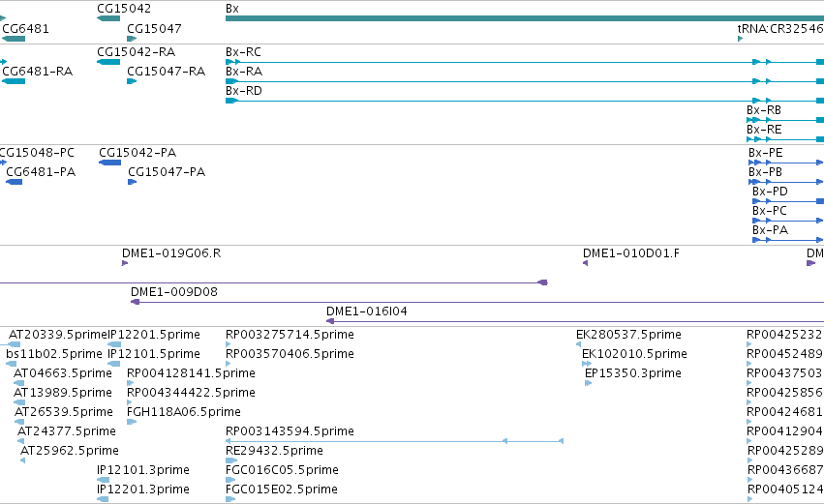Image resolution: width=824 pixels, height=504 pixels.
Task: Click the EST label starting RP00425289
Action: click(x=785, y=452)
